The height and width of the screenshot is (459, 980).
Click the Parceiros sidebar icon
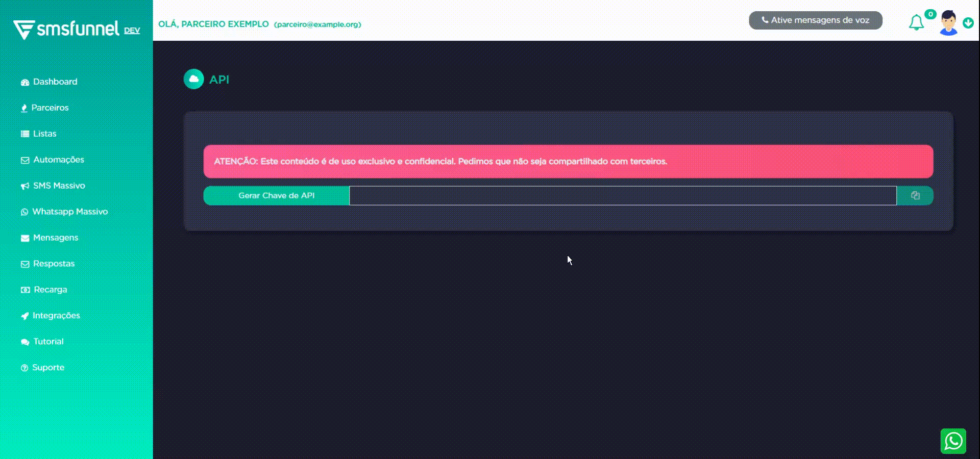point(24,108)
